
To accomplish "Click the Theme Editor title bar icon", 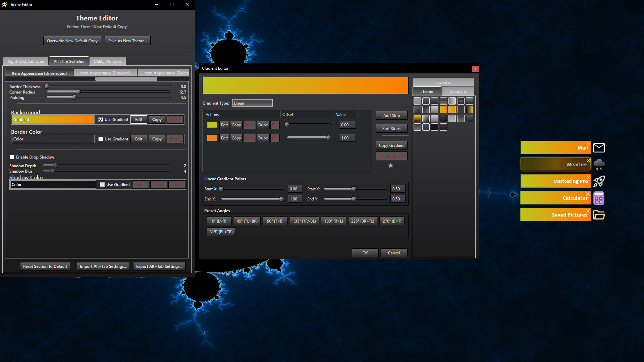I will (x=5, y=4).
